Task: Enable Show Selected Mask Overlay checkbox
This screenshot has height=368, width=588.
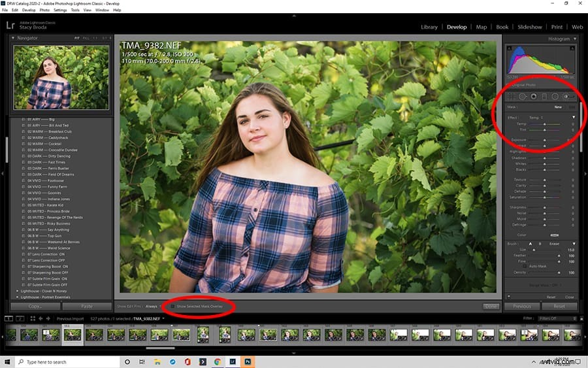Action: (172, 307)
